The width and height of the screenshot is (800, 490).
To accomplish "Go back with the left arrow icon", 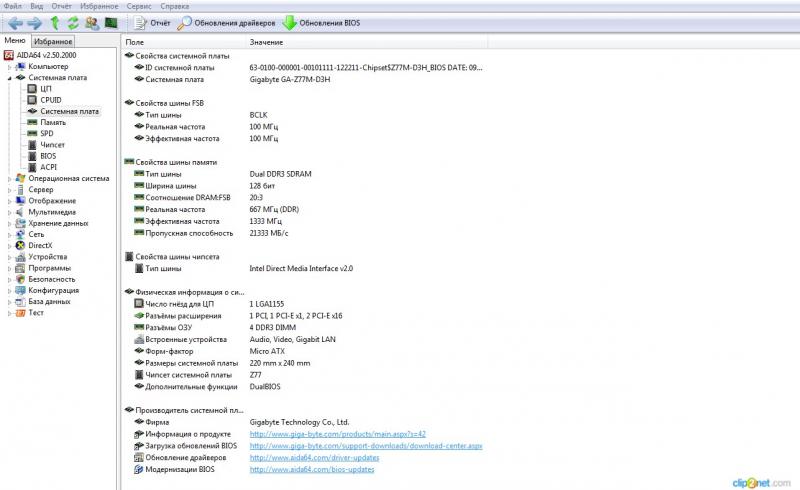I will coord(15,23).
